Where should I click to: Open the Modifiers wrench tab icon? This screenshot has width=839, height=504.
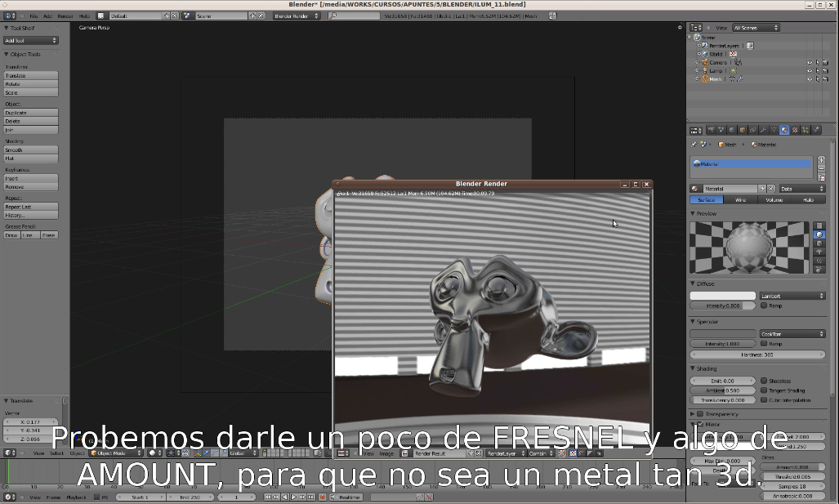pos(763,130)
